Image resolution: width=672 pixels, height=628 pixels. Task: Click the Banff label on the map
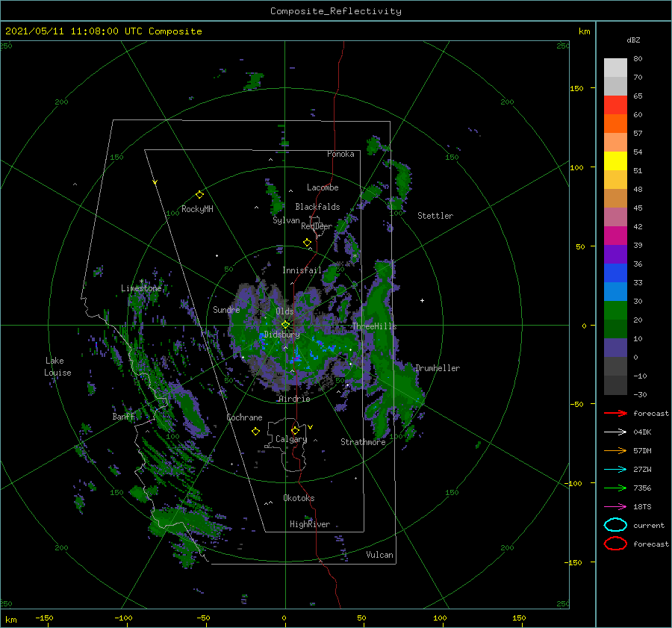coord(124,417)
